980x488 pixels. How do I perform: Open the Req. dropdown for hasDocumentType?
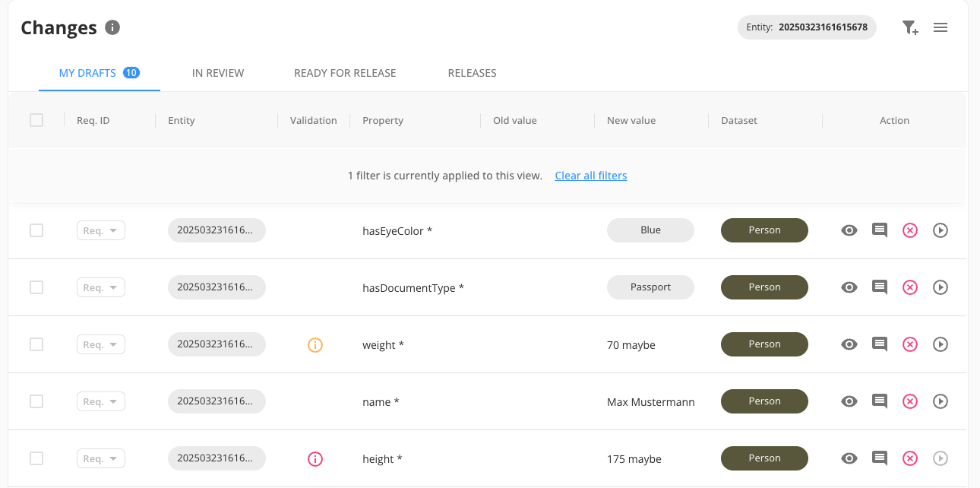point(100,287)
